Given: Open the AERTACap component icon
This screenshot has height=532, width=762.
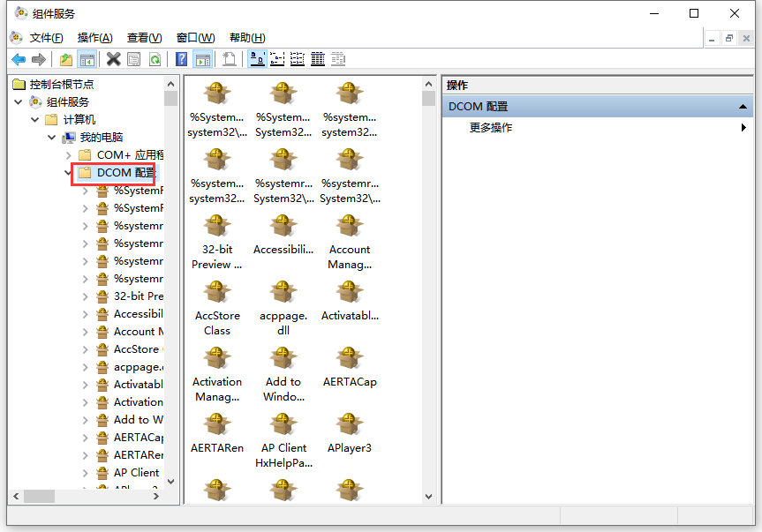Looking at the screenshot, I should tap(350, 360).
